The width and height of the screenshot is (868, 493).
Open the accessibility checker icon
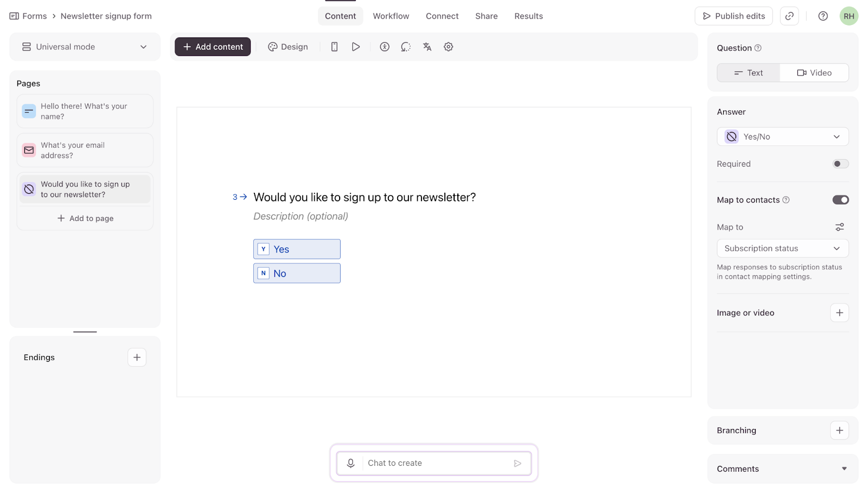[385, 47]
